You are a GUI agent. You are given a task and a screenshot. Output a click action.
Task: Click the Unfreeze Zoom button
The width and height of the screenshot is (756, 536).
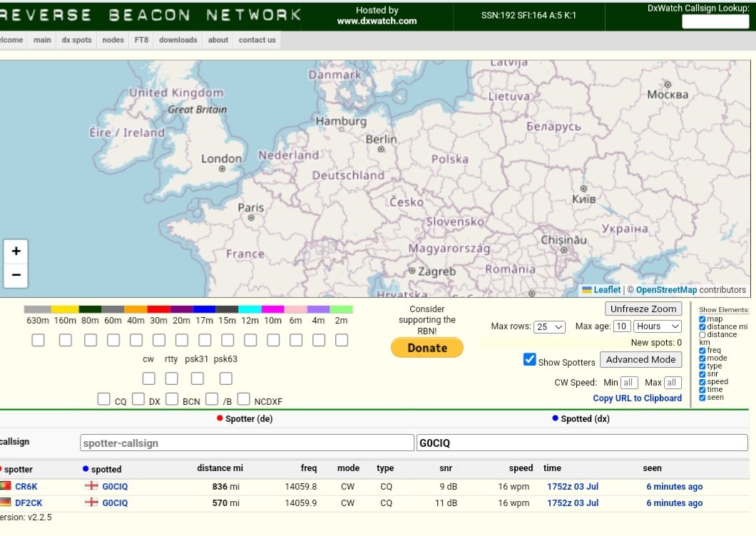click(x=643, y=309)
